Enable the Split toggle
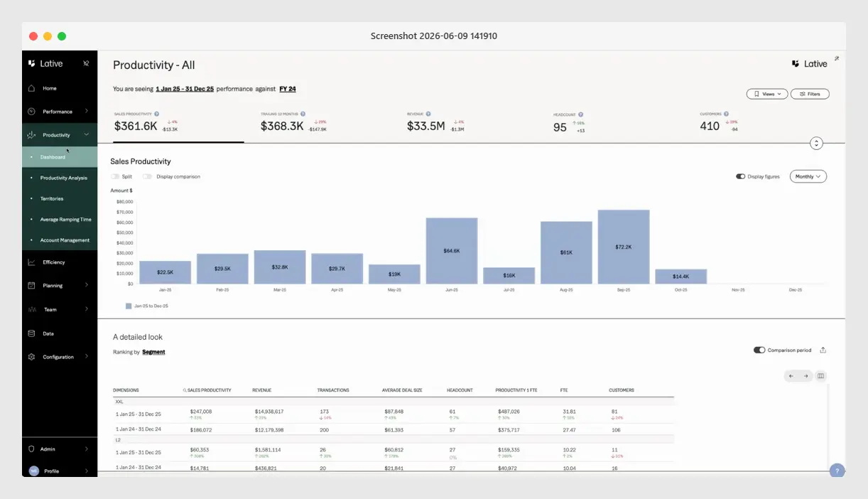Image resolution: width=868 pixels, height=499 pixels. (115, 176)
